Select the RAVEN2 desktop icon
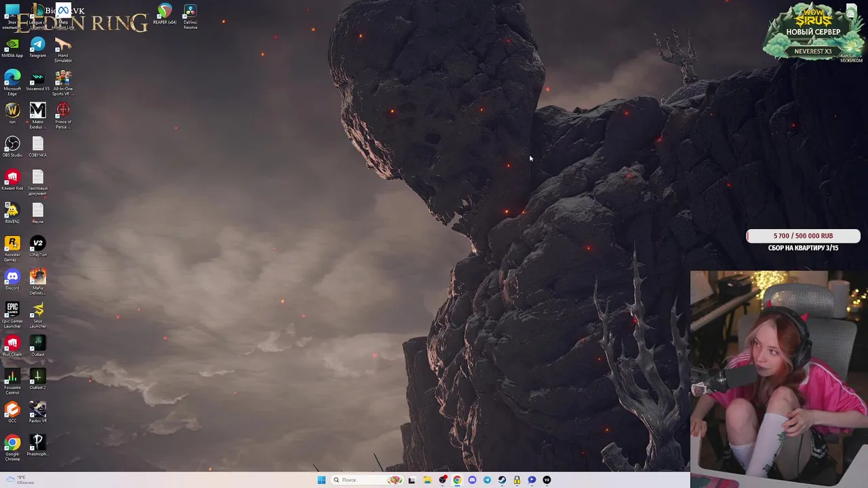868x488 pixels. [12, 213]
